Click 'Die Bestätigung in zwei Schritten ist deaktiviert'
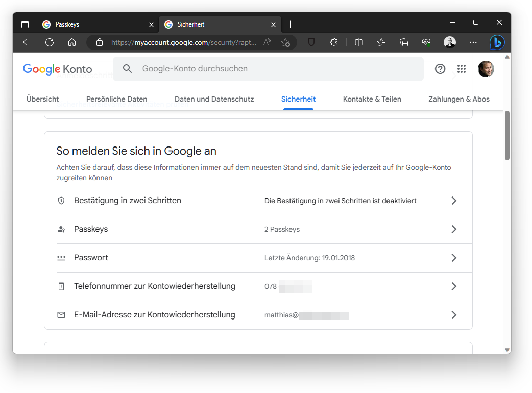 [x=341, y=201]
